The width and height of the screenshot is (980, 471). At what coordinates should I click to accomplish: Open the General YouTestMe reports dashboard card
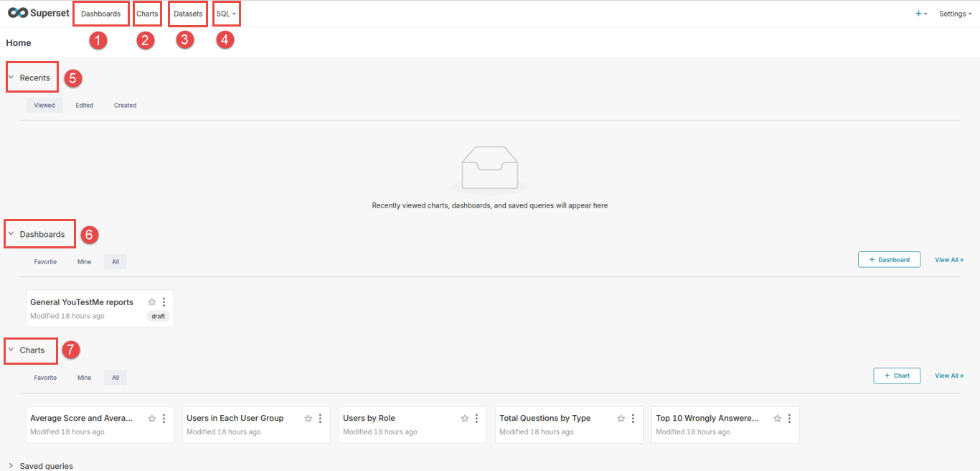click(100, 309)
